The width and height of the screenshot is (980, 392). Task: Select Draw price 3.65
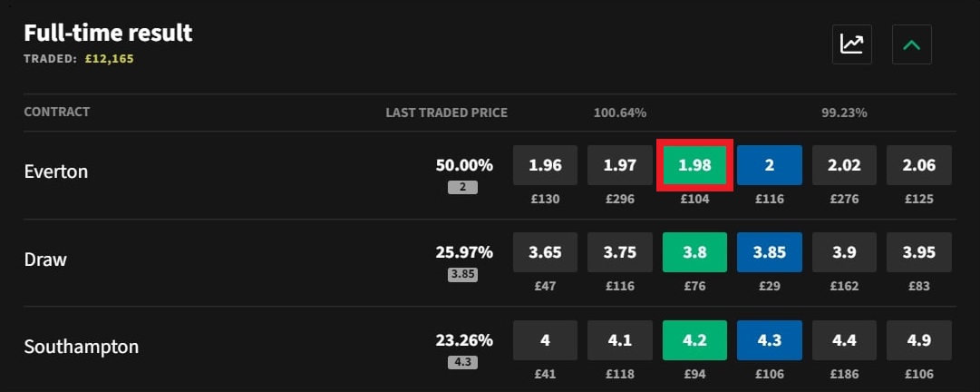pos(545,253)
